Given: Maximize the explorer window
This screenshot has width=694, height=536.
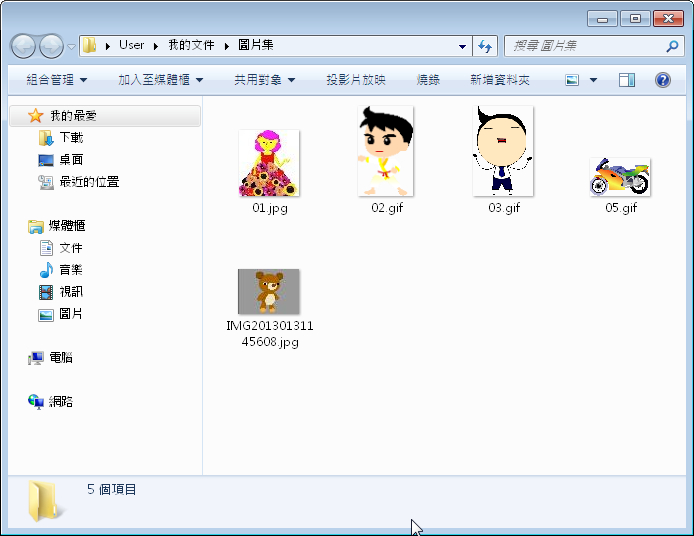Looking at the screenshot, I should [x=635, y=19].
